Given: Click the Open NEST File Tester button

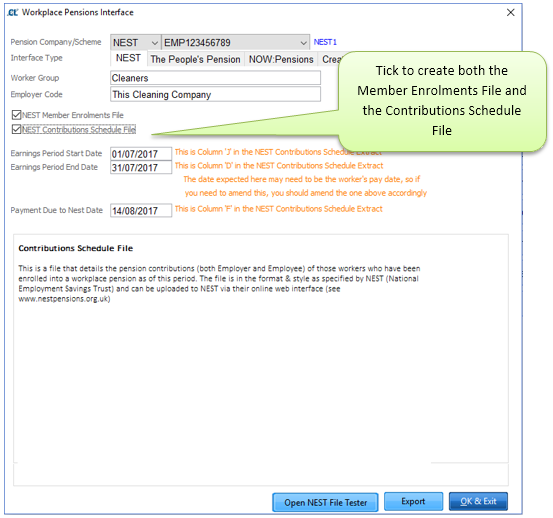Looking at the screenshot, I should click(x=325, y=502).
